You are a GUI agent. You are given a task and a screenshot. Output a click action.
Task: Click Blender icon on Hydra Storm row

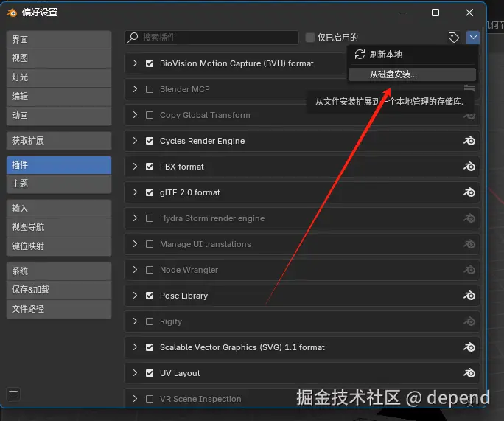pos(469,218)
